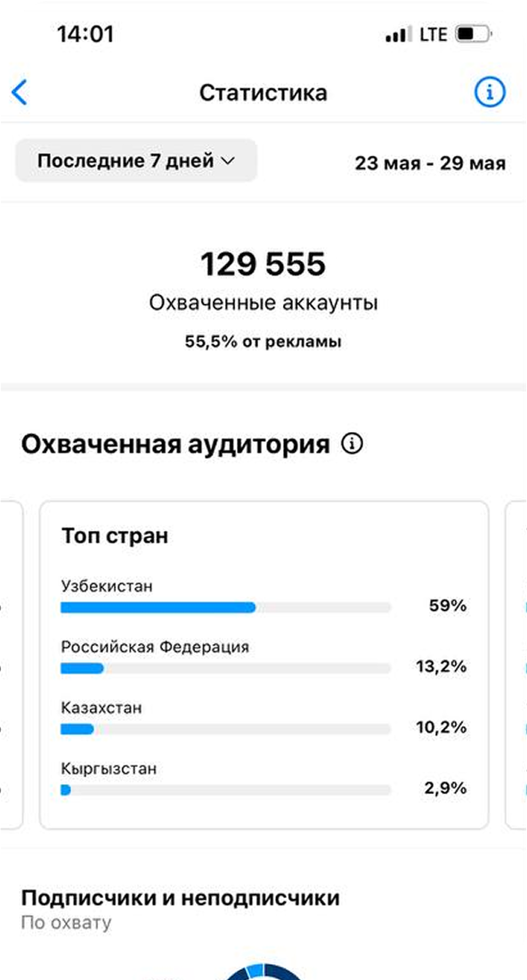Open the info icon in header
Viewport: 527px width, 980px height.
490,94
